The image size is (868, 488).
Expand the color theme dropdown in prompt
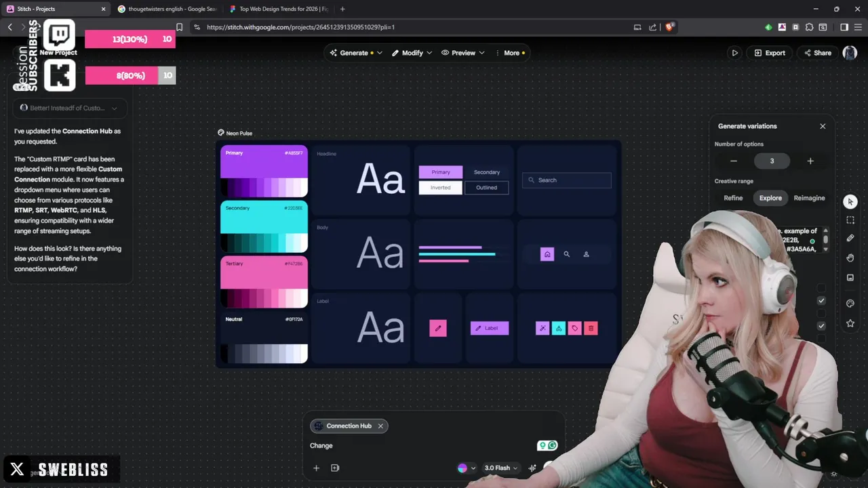pos(466,468)
